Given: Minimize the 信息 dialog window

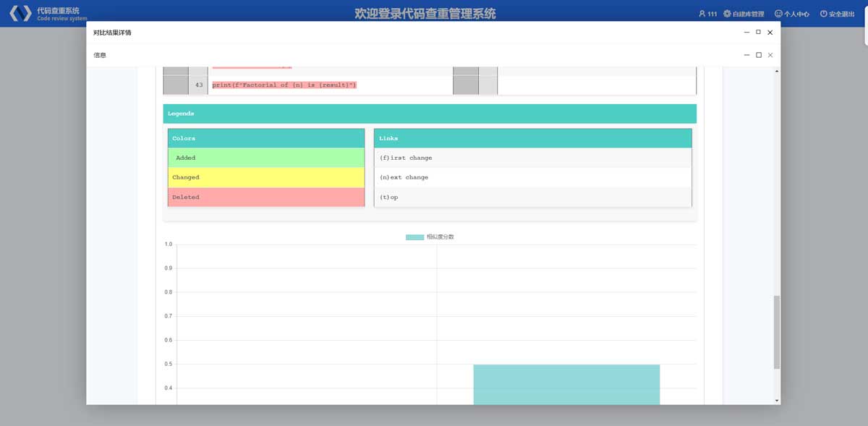Looking at the screenshot, I should tap(746, 55).
